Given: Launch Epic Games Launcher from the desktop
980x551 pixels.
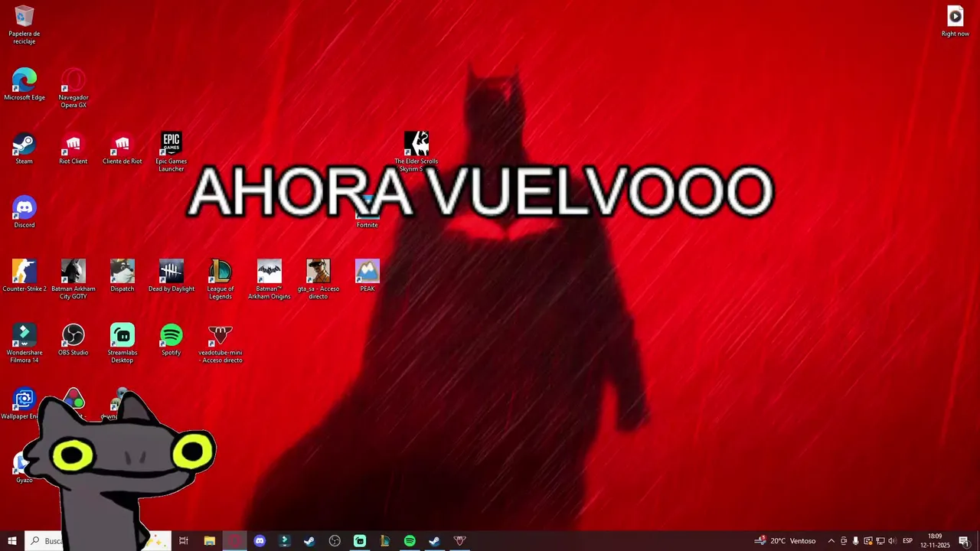Looking at the screenshot, I should coord(171,152).
